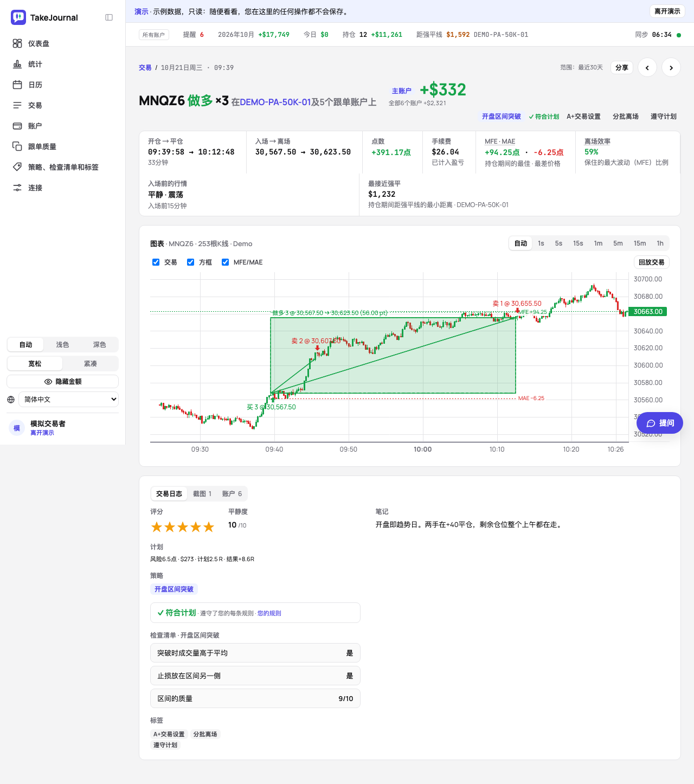Click the globe language icon
Viewport: 694px width, 784px height.
click(x=11, y=400)
